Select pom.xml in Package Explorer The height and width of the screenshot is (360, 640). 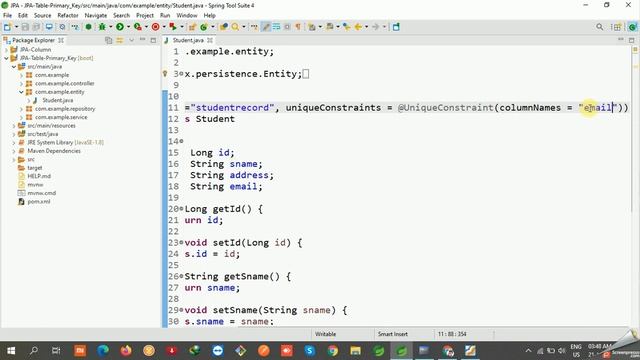point(39,202)
